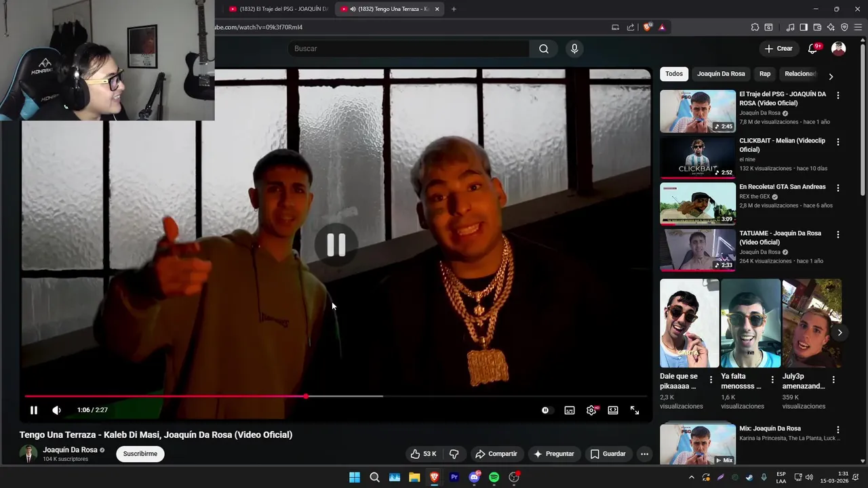Close the 'Tengo Una Terraza' browser tab
Screen dimensions: 868x488
coord(437,9)
